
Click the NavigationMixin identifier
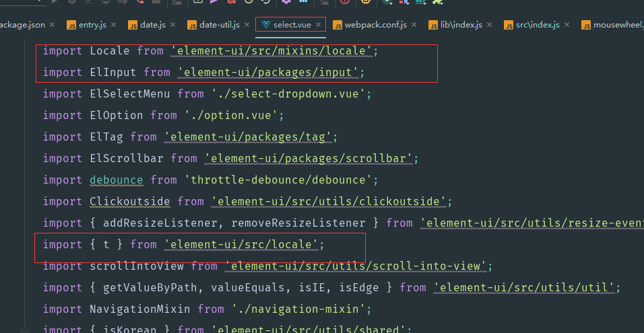[x=140, y=309]
